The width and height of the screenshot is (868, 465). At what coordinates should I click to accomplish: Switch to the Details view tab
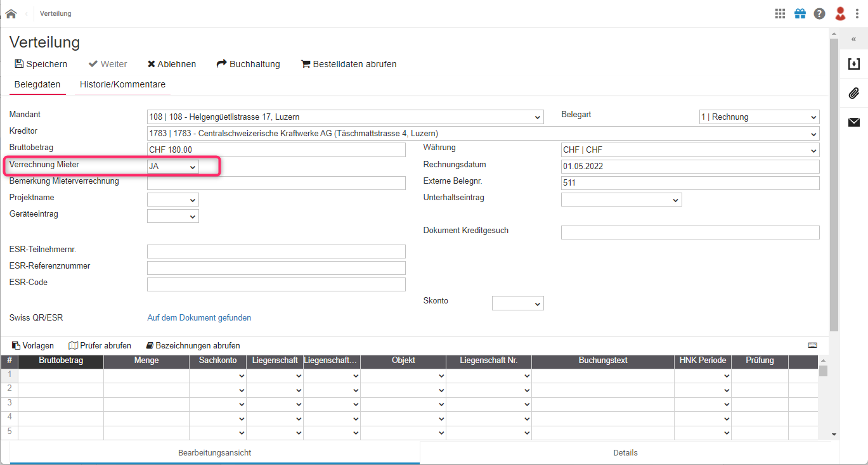(x=625, y=453)
